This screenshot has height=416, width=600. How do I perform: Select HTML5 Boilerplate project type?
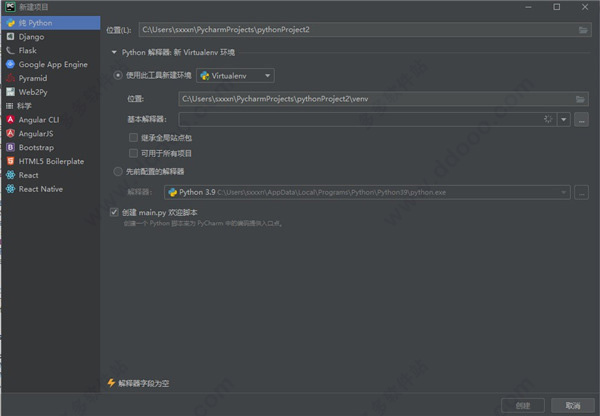point(51,161)
